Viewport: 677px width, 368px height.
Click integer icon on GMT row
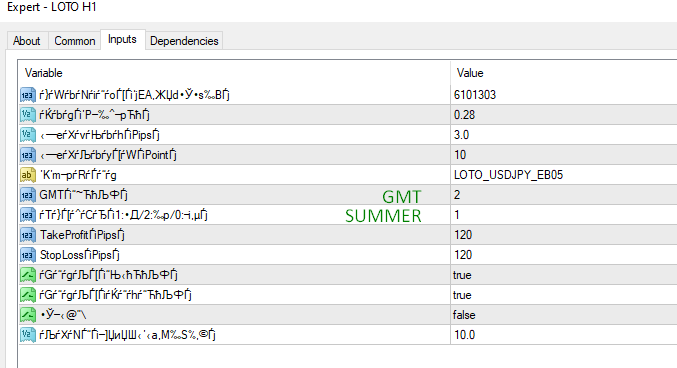[x=28, y=195]
